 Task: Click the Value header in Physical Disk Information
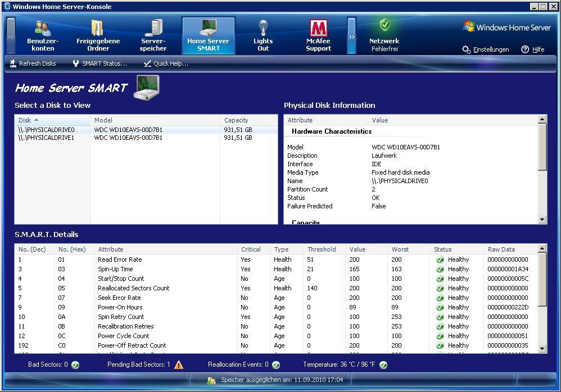coord(453,120)
